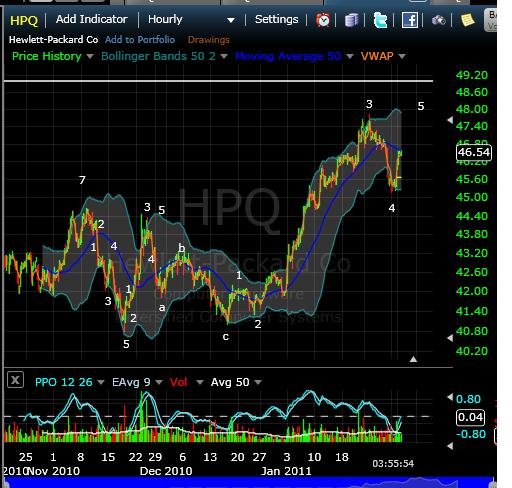This screenshot has width=512, height=488.
Task: Expand PPO 12 26 options arrow
Action: (x=101, y=382)
